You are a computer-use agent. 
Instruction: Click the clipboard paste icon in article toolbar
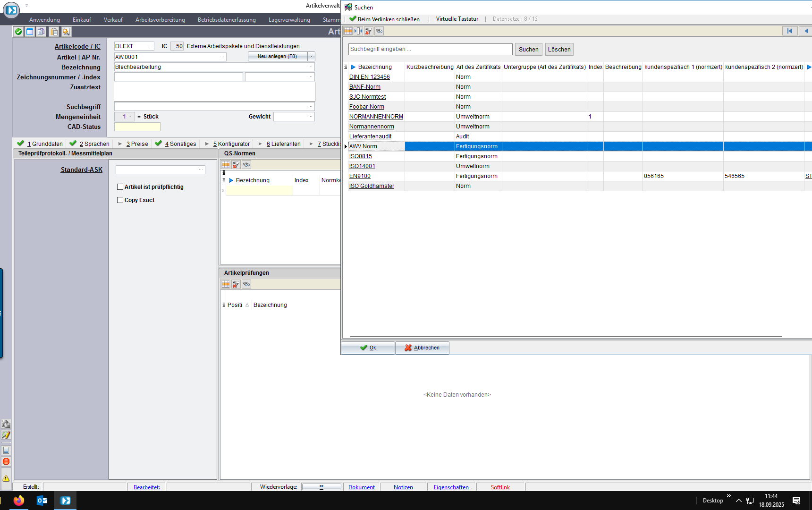tap(54, 32)
